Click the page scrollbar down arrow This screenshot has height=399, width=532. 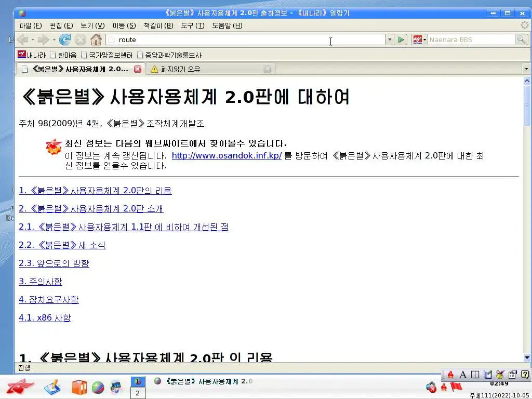pos(527,357)
